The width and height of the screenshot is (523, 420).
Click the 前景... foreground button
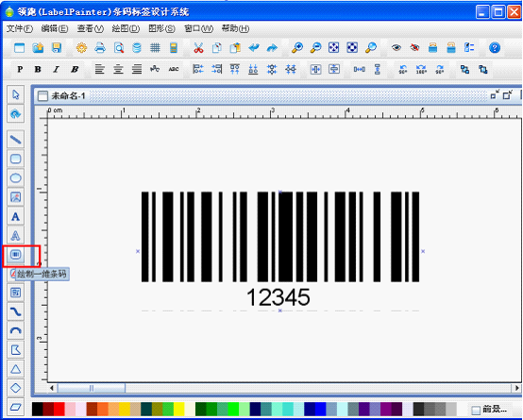coord(490,410)
